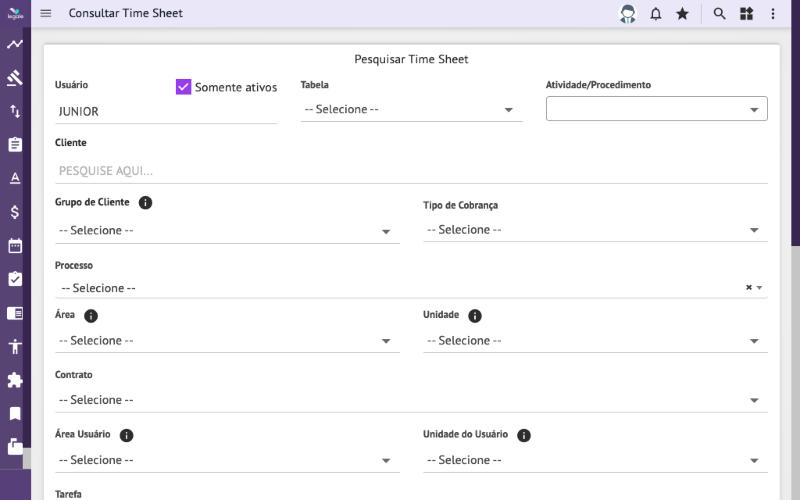Open the notifications bell
This screenshot has width=800, height=500.
(x=656, y=14)
